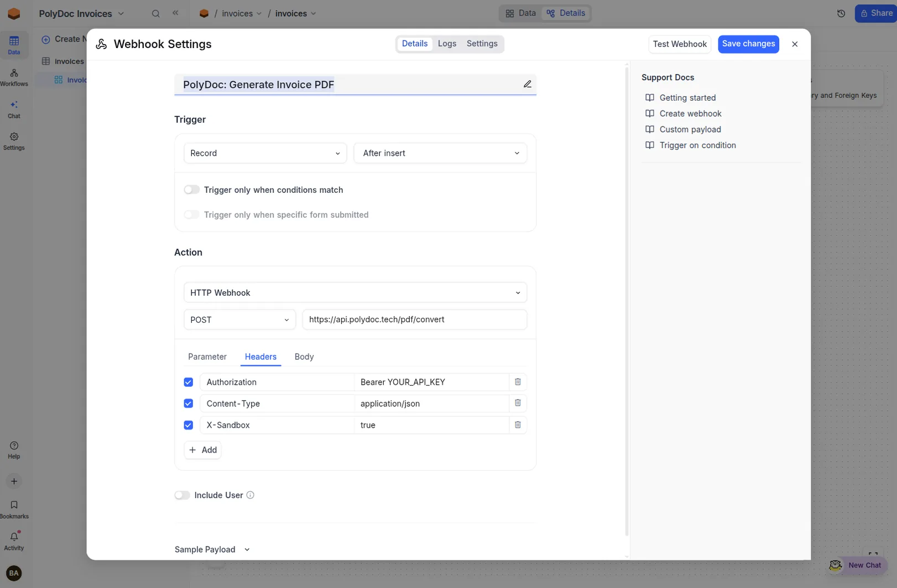The height and width of the screenshot is (588, 897).
Task: Delete the Authorization header row
Action: 518,382
